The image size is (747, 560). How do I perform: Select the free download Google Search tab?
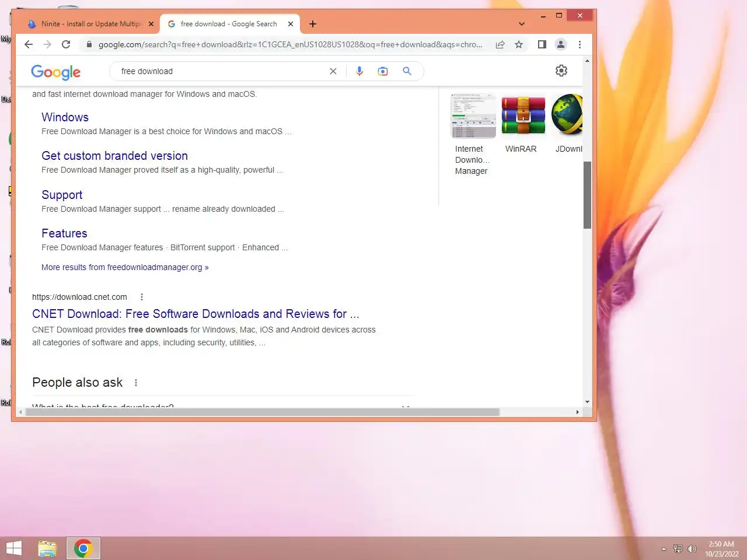[229, 24]
